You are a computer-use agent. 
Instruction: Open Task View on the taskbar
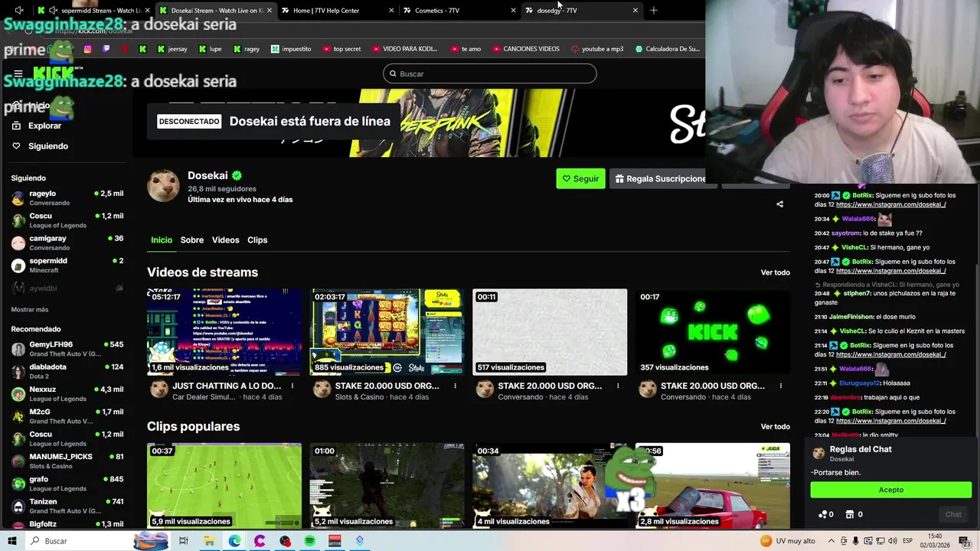click(x=184, y=541)
